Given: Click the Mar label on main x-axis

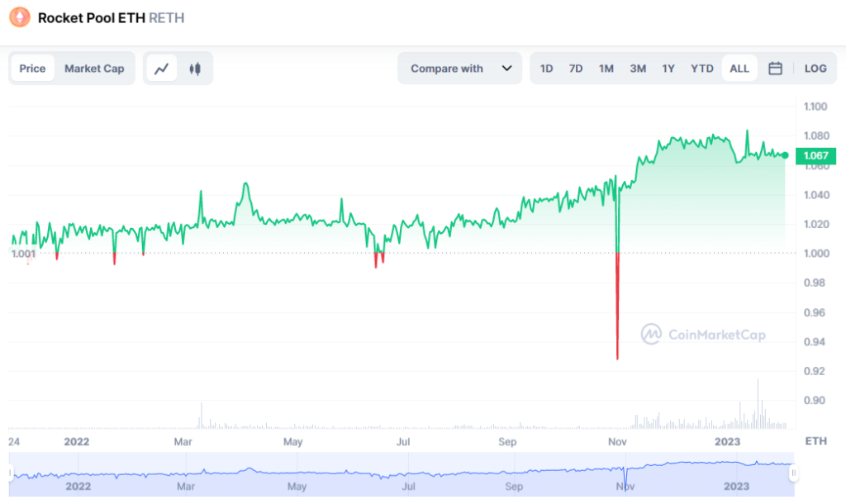Looking at the screenshot, I should (x=183, y=441).
